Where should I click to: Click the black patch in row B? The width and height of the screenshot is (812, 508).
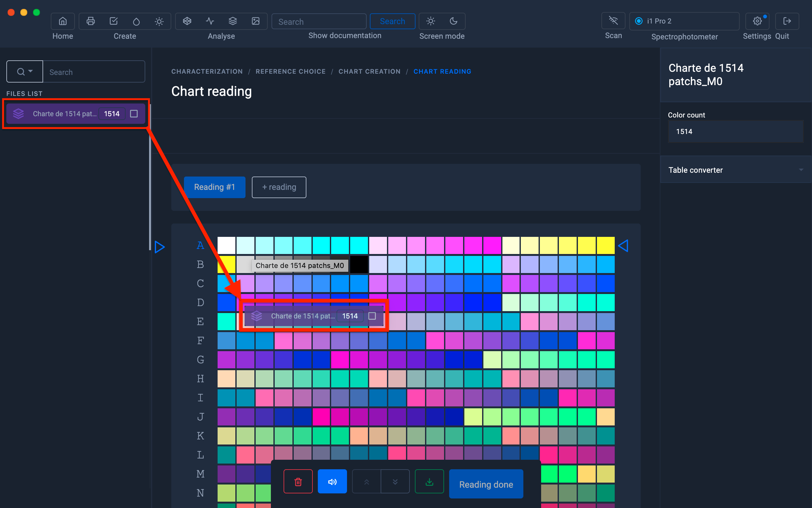[x=359, y=264]
